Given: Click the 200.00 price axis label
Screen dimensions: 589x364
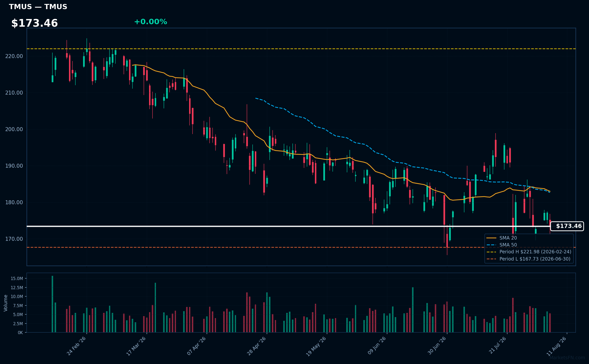Looking at the screenshot, I should pos(14,129).
